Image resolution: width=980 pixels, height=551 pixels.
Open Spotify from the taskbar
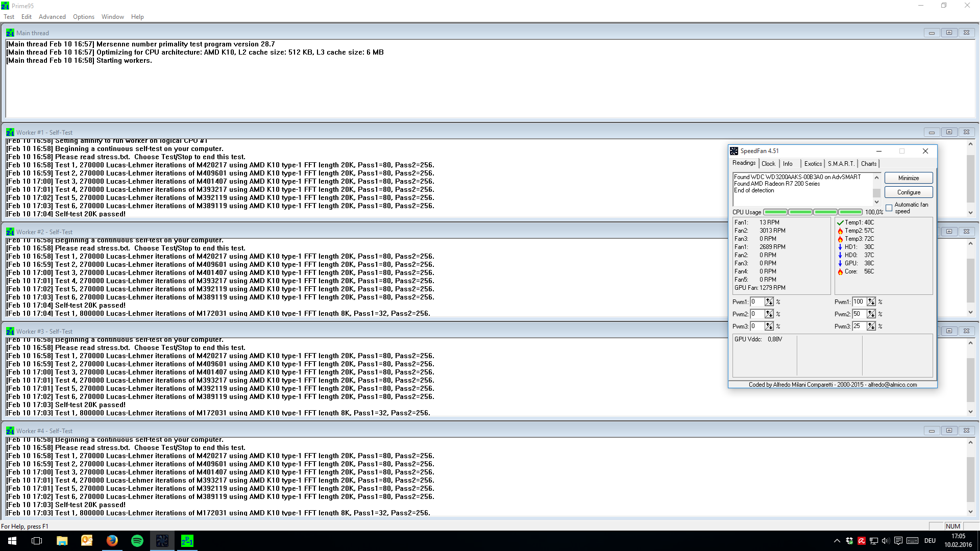[x=137, y=541]
